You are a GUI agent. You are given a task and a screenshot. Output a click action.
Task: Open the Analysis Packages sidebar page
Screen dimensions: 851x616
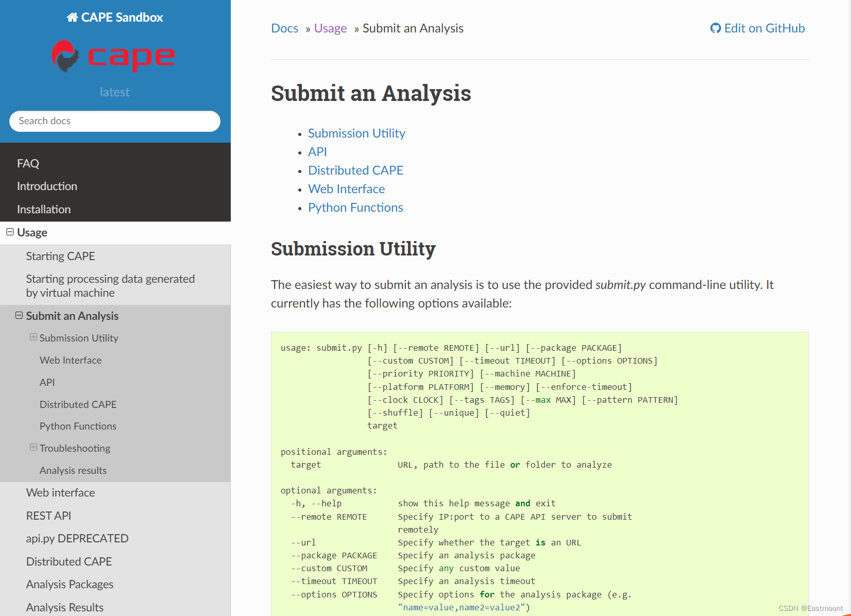pyautogui.click(x=70, y=584)
